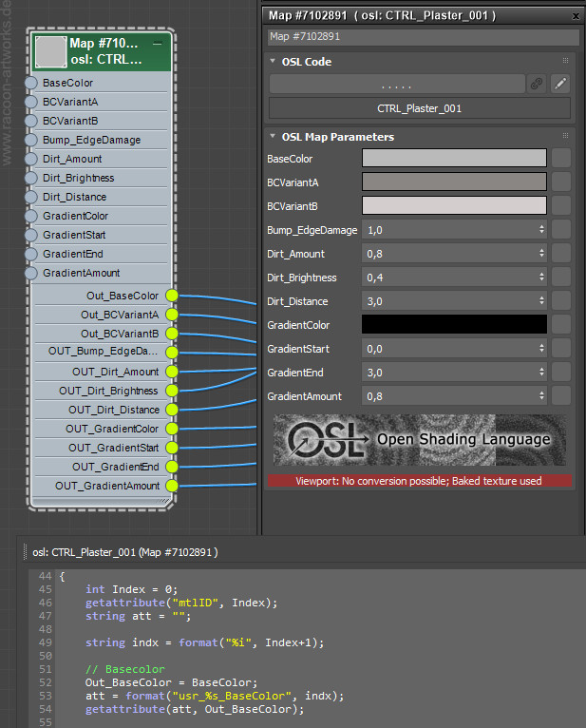Collapse the node with its minus icon
The width and height of the screenshot is (586, 728).
coord(158,44)
